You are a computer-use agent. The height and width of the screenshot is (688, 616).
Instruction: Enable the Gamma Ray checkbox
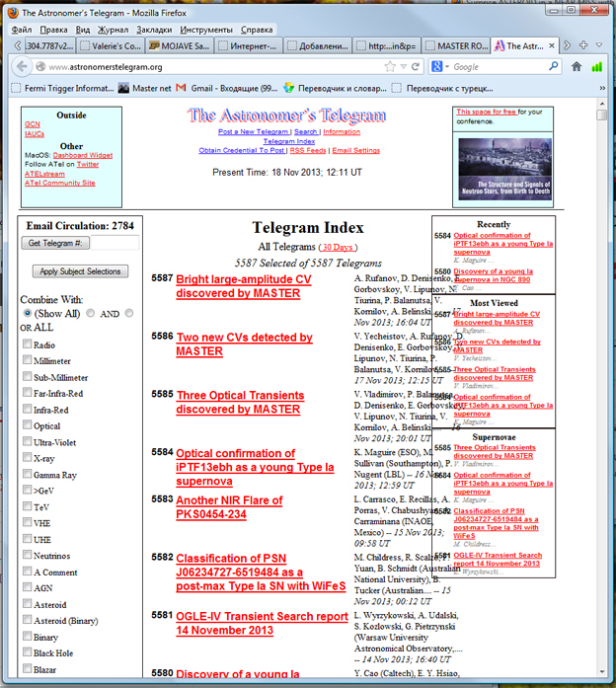pos(27,475)
